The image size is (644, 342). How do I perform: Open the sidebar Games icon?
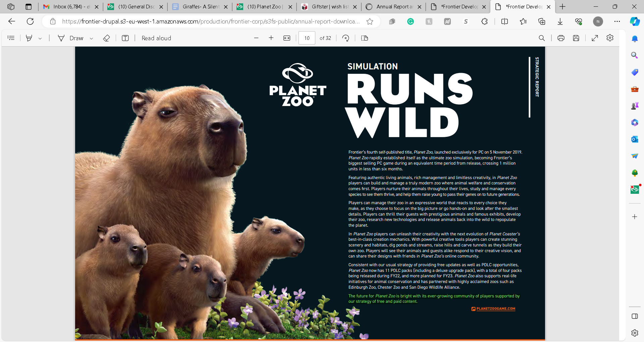click(635, 106)
